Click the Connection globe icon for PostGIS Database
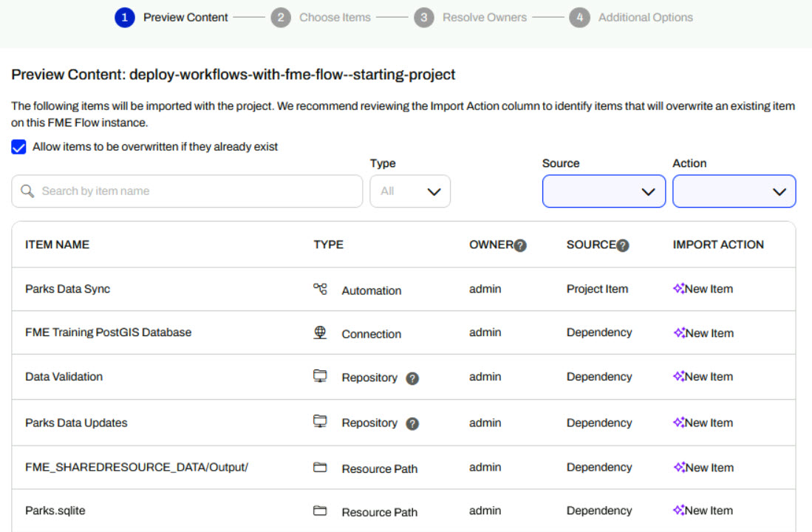812x532 pixels. [x=320, y=332]
